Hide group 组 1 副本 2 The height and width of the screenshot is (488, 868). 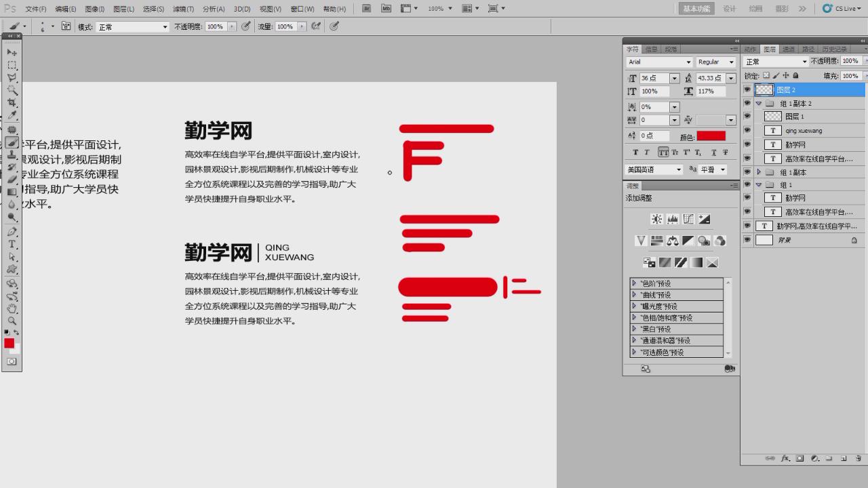tap(747, 104)
